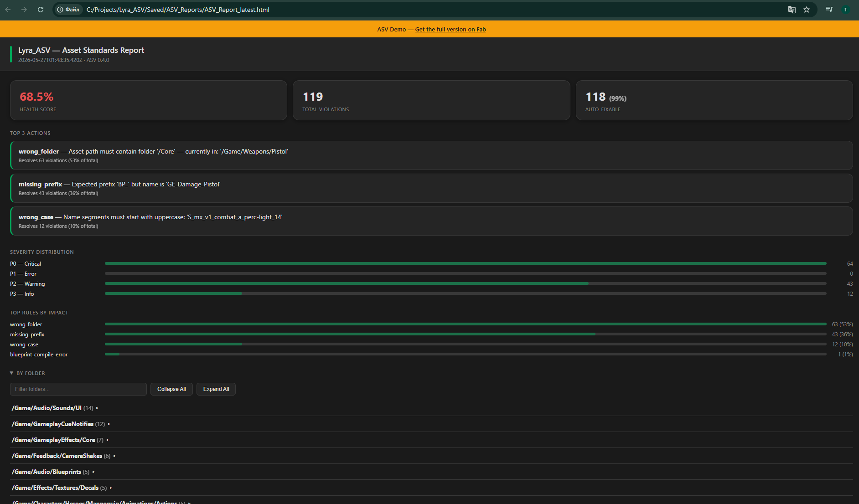
Task: Click the wrong_case rule label in impact list
Action: (x=24, y=345)
